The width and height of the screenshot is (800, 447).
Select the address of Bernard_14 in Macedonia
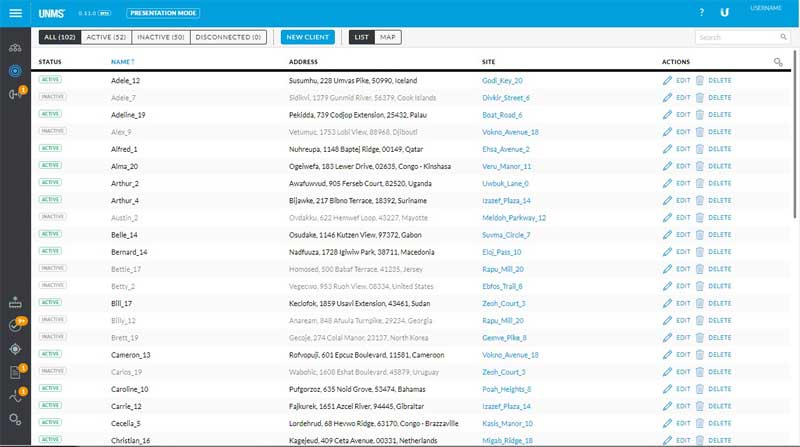(362, 252)
